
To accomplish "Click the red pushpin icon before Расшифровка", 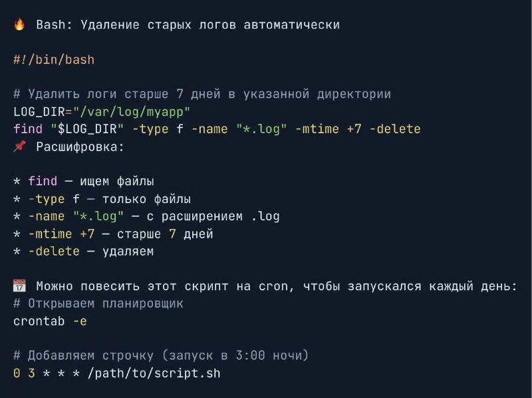I will tap(19, 146).
